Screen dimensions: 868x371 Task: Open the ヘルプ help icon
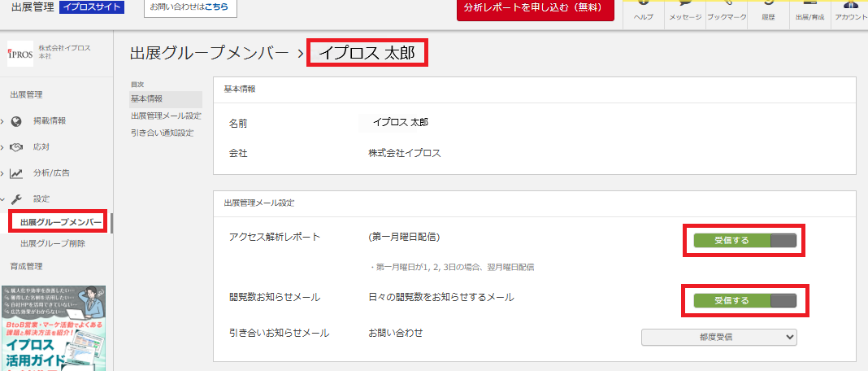(x=643, y=10)
